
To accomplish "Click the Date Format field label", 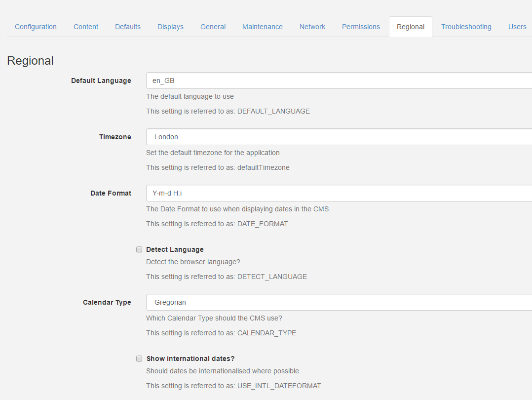I will click(x=111, y=193).
